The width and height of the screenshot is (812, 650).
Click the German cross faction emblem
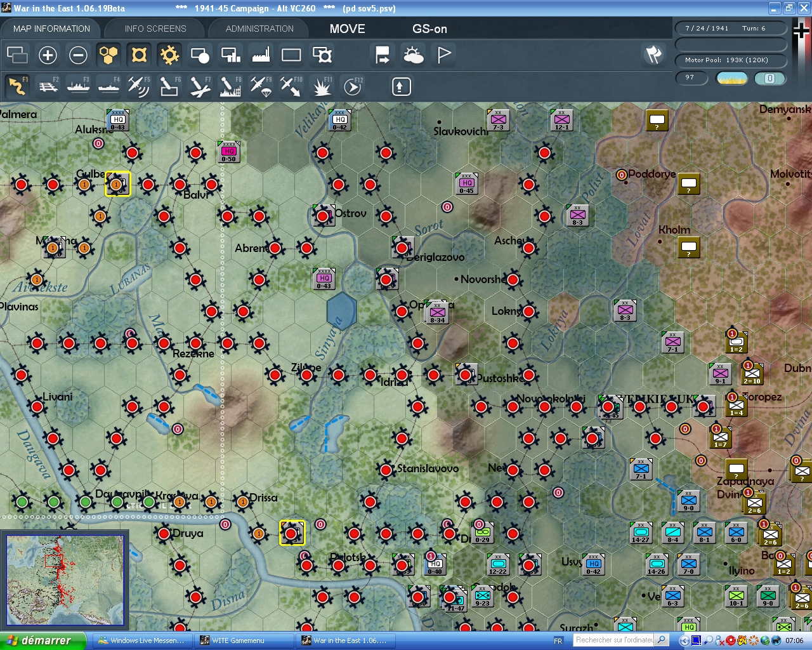802,30
